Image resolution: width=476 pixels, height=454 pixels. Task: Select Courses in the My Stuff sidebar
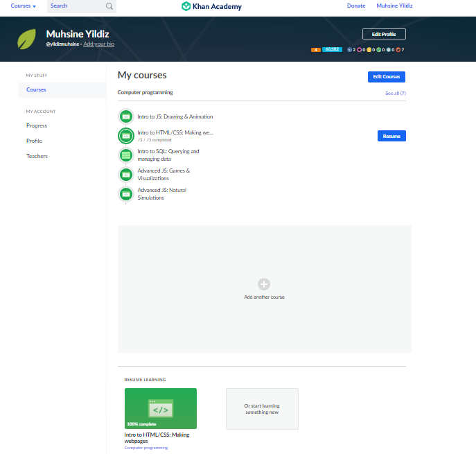pos(62,90)
